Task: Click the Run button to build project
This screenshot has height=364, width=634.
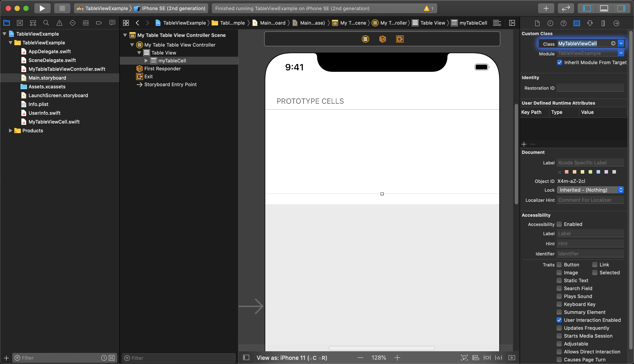Action: click(x=41, y=8)
